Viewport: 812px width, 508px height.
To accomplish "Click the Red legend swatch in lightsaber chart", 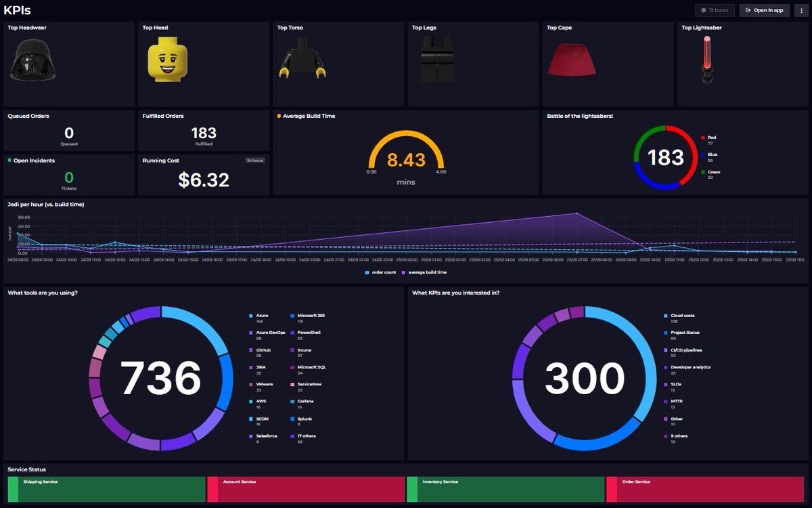I will coord(703,137).
